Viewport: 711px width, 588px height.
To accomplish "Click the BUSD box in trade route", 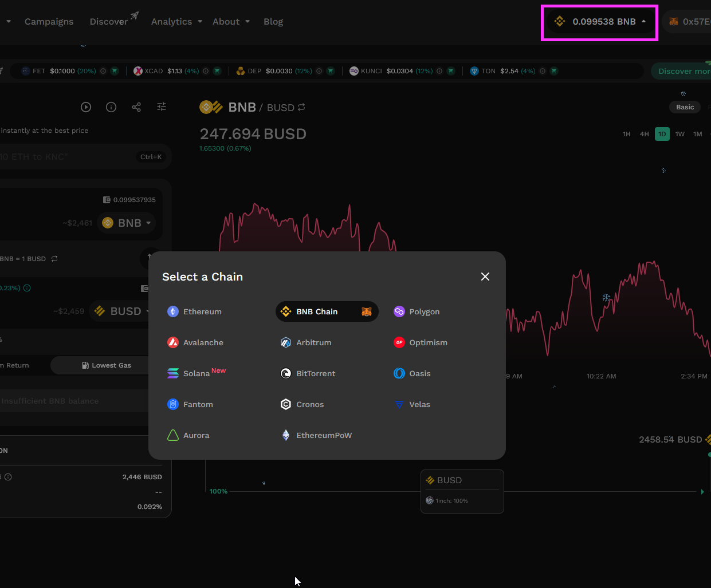I will pos(462,491).
